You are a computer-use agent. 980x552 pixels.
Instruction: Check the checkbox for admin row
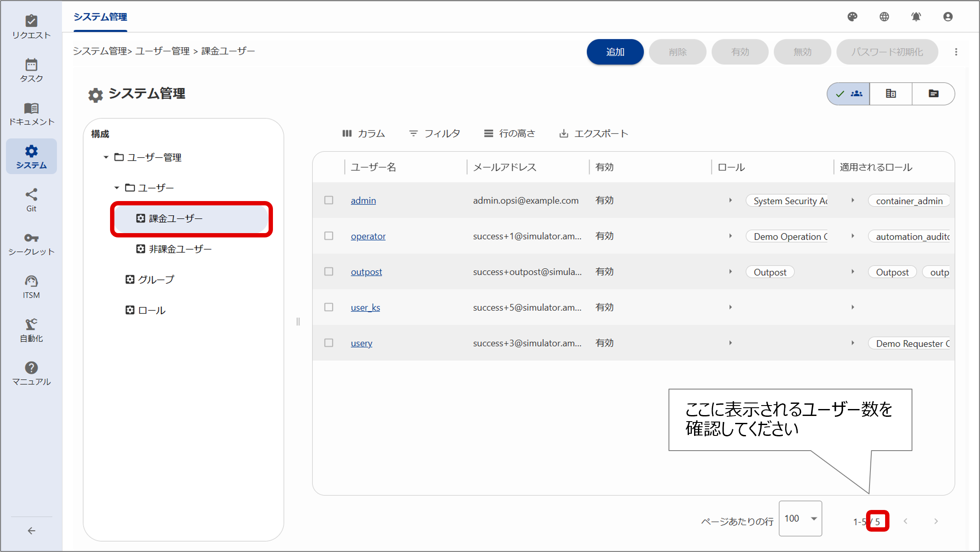click(329, 200)
